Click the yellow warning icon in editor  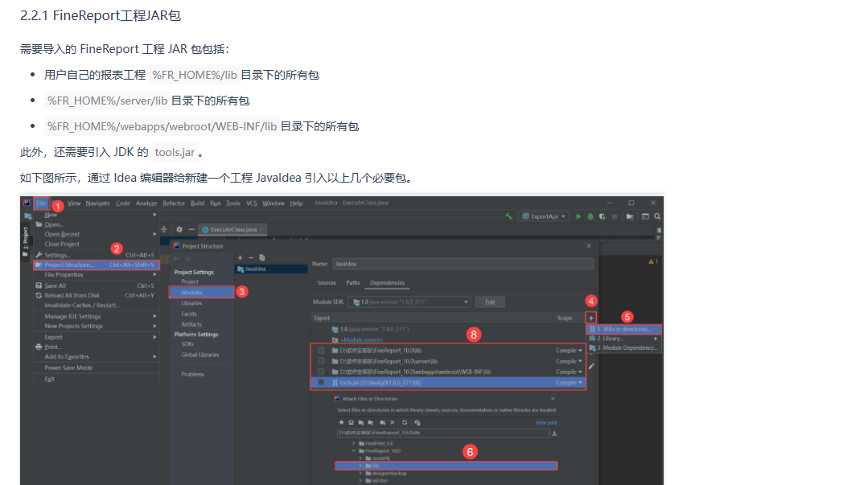click(652, 261)
